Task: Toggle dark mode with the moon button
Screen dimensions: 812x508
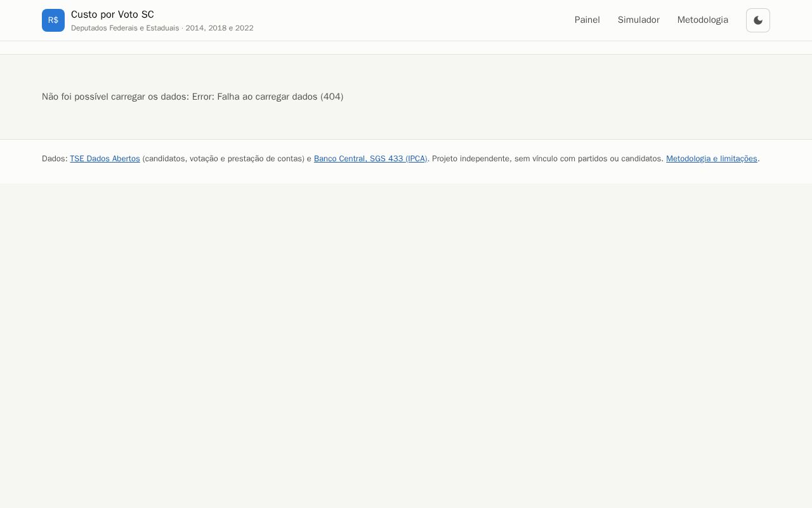Action: point(758,20)
